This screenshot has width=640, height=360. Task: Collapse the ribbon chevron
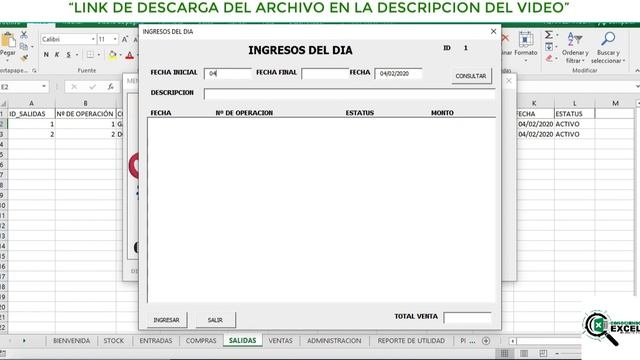pos(637,71)
